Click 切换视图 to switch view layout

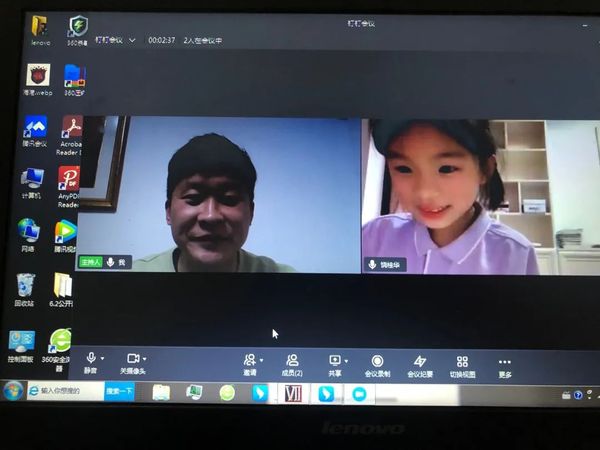click(x=462, y=362)
